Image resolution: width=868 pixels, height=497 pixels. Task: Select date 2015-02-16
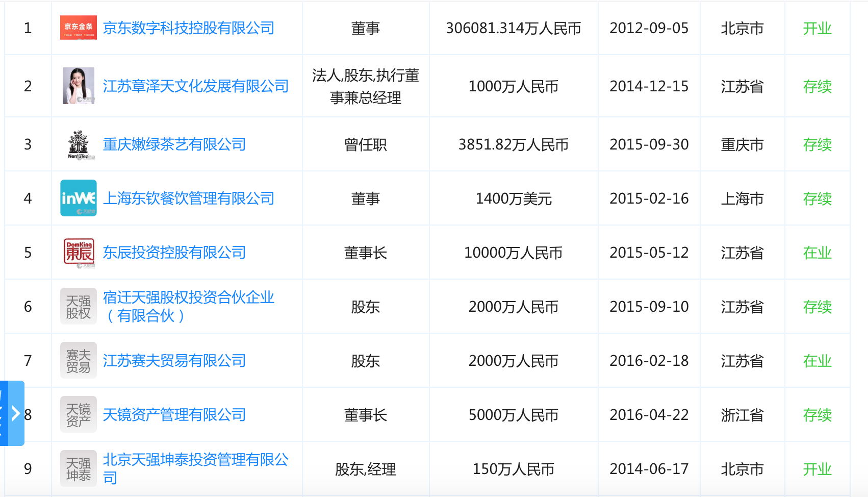click(x=649, y=198)
